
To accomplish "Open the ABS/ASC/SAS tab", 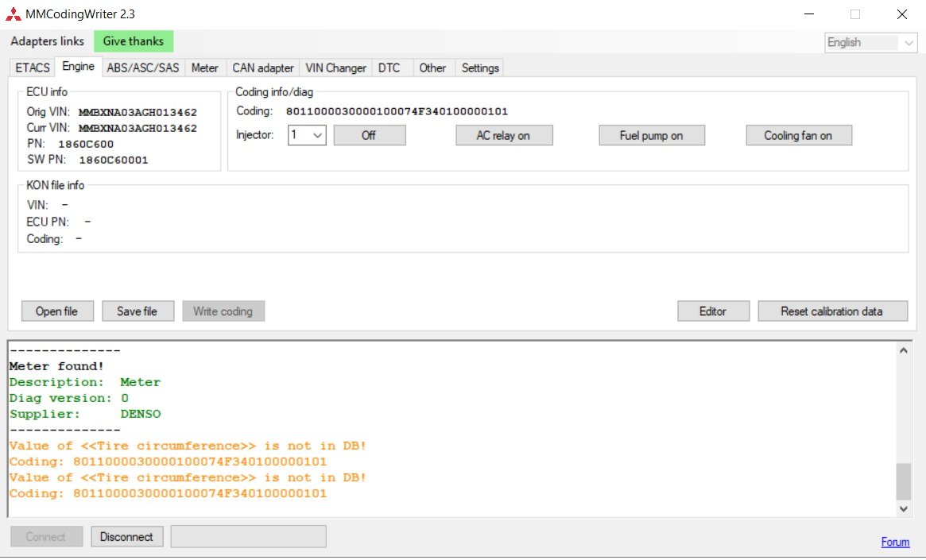I will click(143, 68).
